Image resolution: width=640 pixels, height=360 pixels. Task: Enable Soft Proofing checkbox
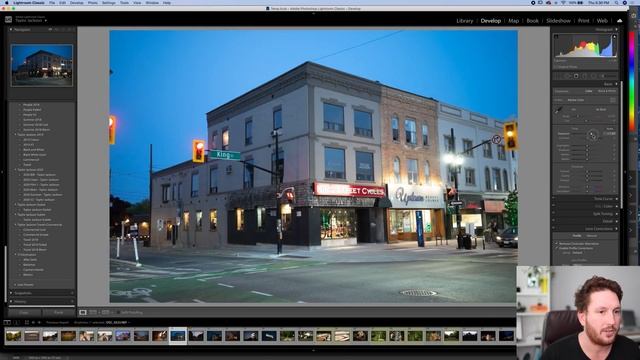tap(118, 313)
